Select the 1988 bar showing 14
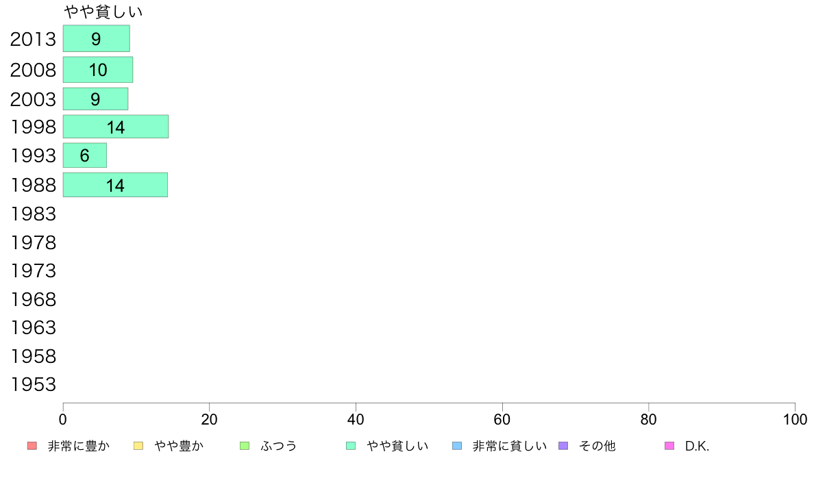Screen dimensions: 814x504 coord(115,185)
